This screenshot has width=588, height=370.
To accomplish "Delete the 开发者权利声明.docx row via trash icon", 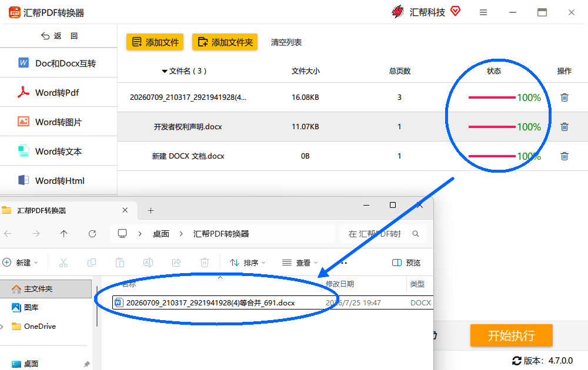I will coord(564,127).
